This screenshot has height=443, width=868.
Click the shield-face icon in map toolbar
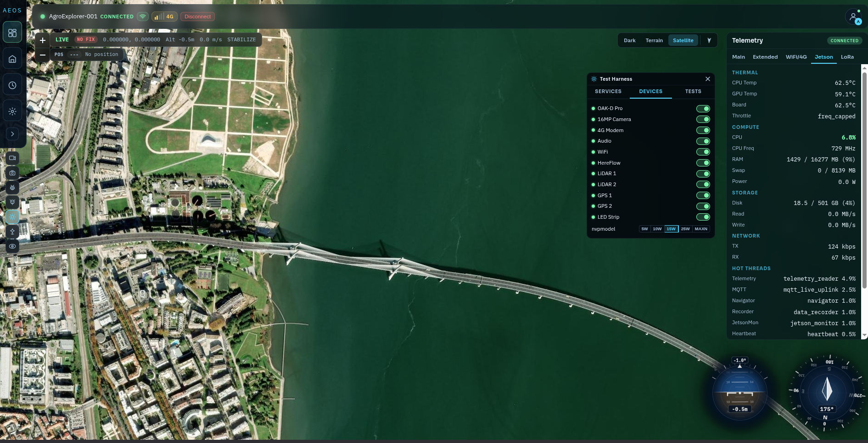point(12,202)
